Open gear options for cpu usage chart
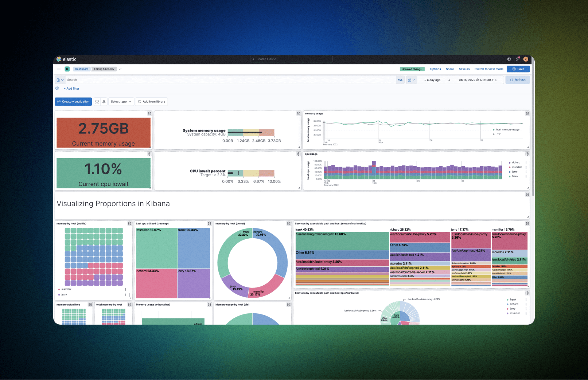 (x=527, y=154)
